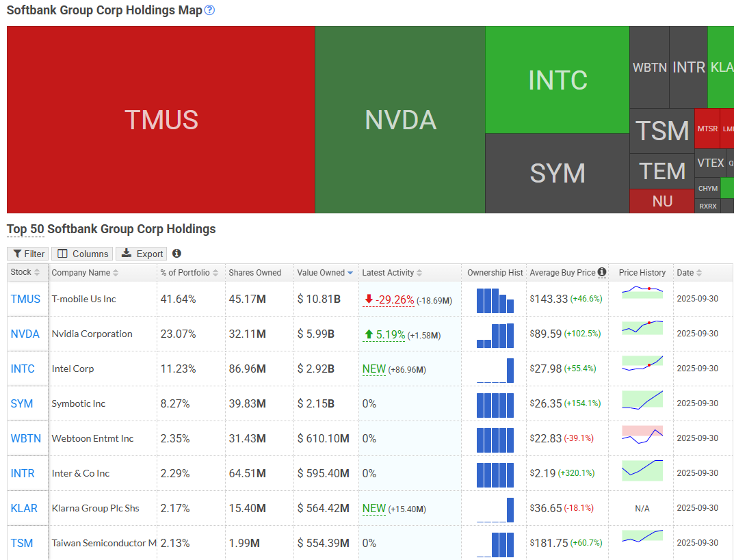Sort by Date column
This screenshot has width=734, height=560.
[689, 273]
